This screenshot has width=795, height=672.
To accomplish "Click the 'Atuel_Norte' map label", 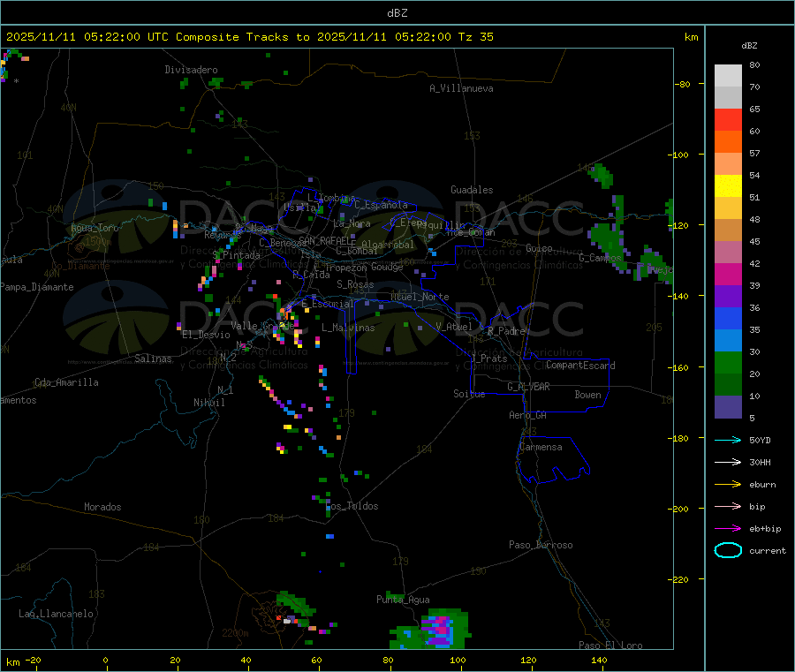I will [420, 297].
